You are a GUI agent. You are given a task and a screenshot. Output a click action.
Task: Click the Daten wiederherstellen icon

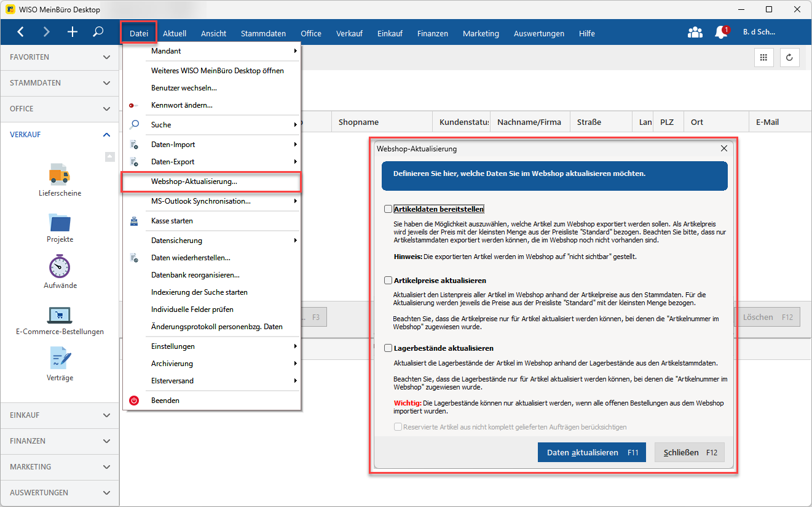pyautogui.click(x=135, y=258)
